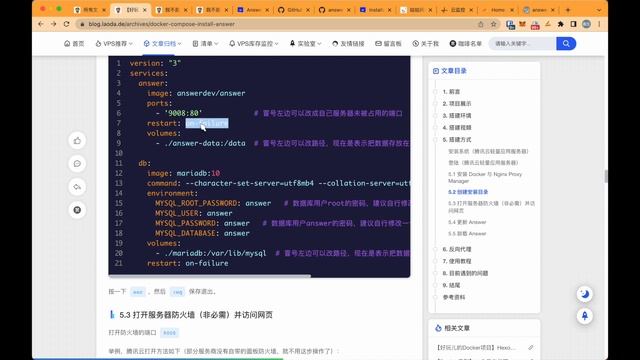
Task: Open the 留言板 nav item
Action: pyautogui.click(x=388, y=43)
